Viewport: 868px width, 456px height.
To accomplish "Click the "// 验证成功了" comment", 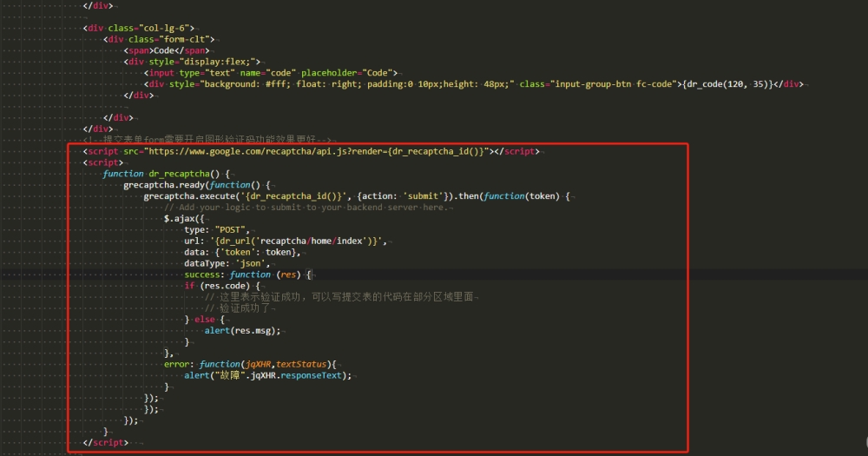I will coord(238,308).
